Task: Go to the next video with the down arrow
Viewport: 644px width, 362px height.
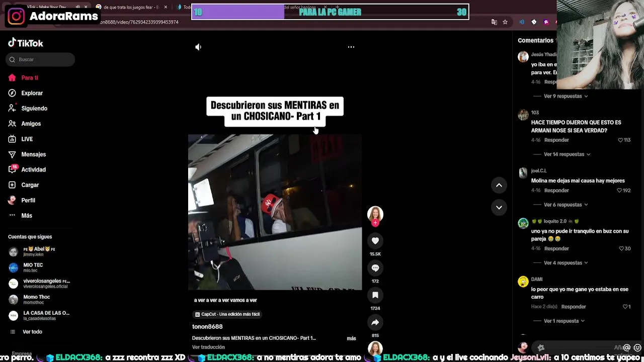Action: pyautogui.click(x=499, y=207)
